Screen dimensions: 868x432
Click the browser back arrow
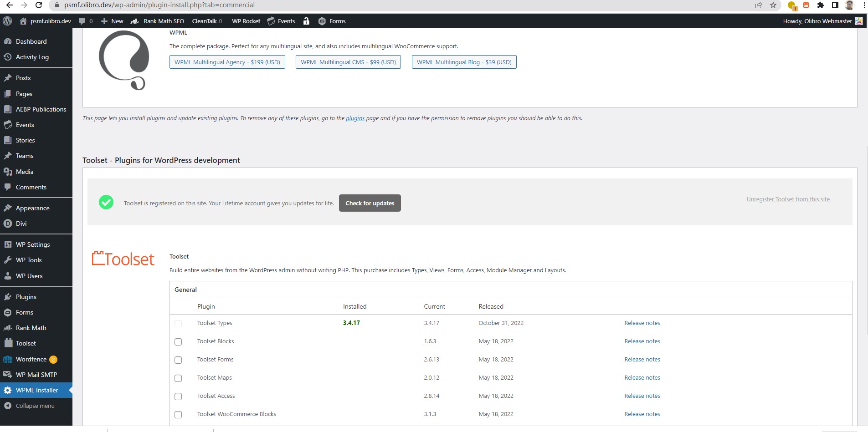tap(9, 5)
